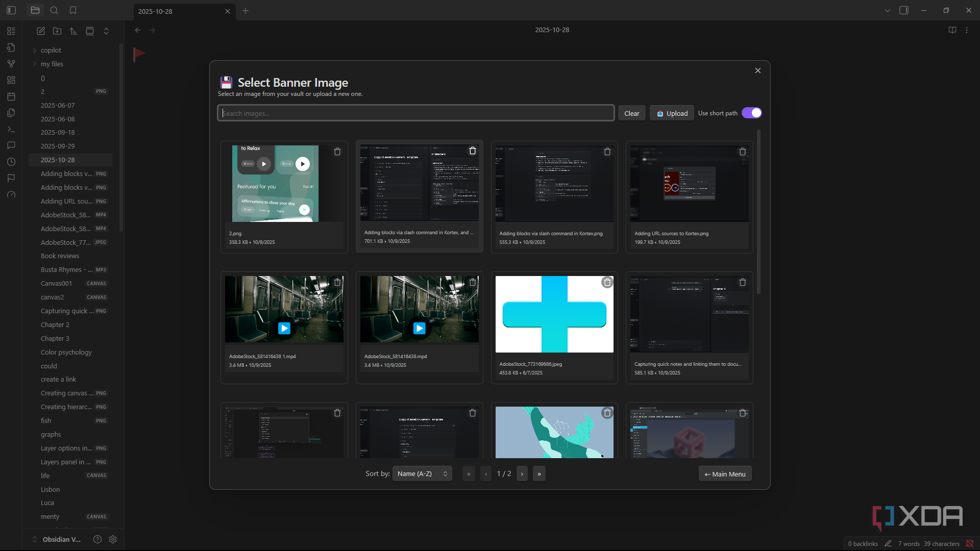The height and width of the screenshot is (551, 980).
Task: Select AdobeStock_581416438.mp4 thumbnail
Action: click(420, 309)
